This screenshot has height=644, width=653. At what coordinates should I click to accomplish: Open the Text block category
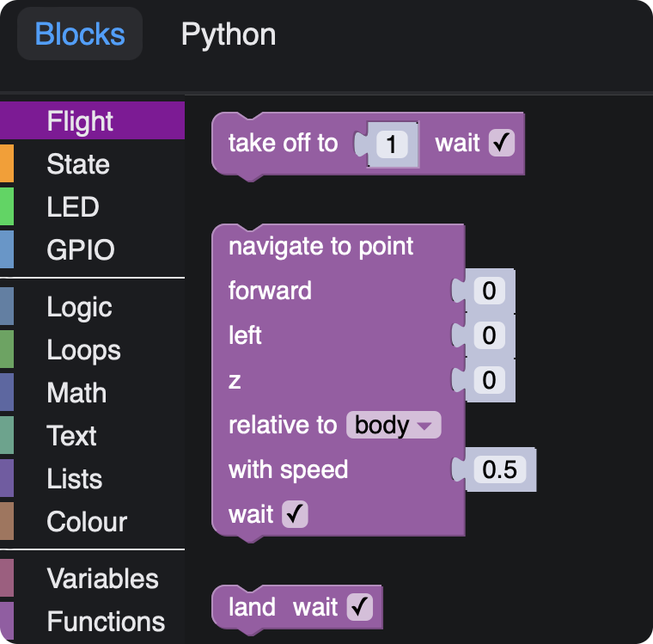pyautogui.click(x=72, y=436)
